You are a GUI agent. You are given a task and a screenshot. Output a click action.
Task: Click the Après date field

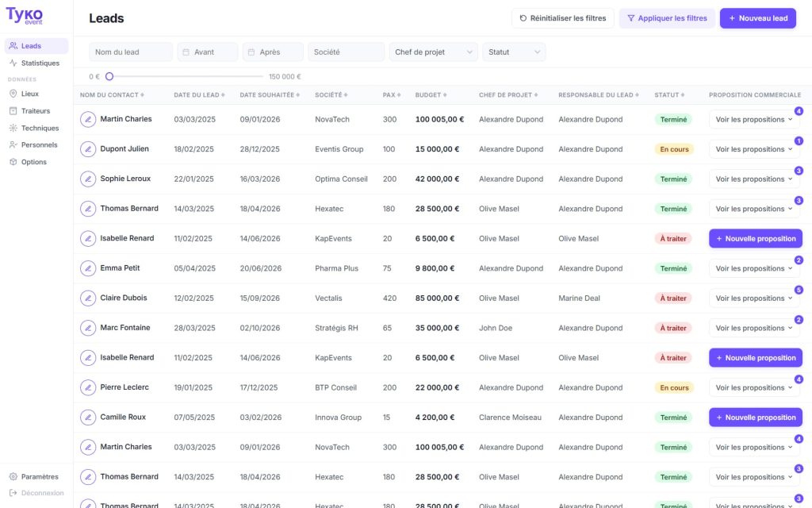pos(273,52)
